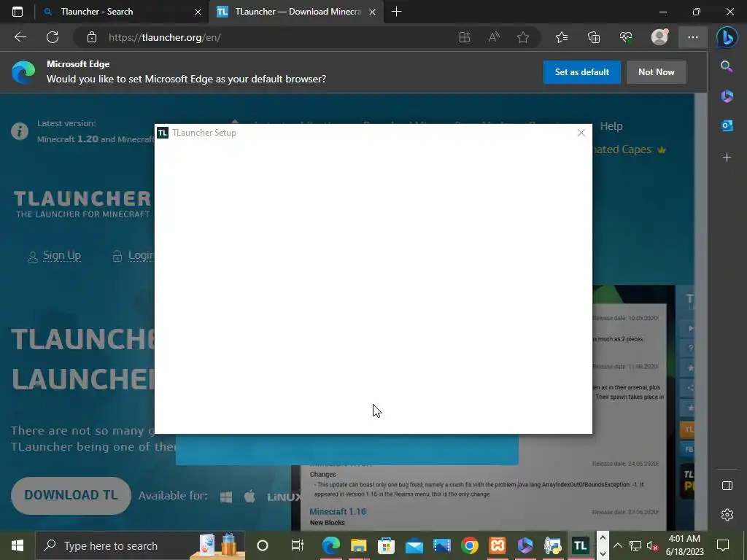Dismiss prompt with Not Now
747x560 pixels.
656,72
